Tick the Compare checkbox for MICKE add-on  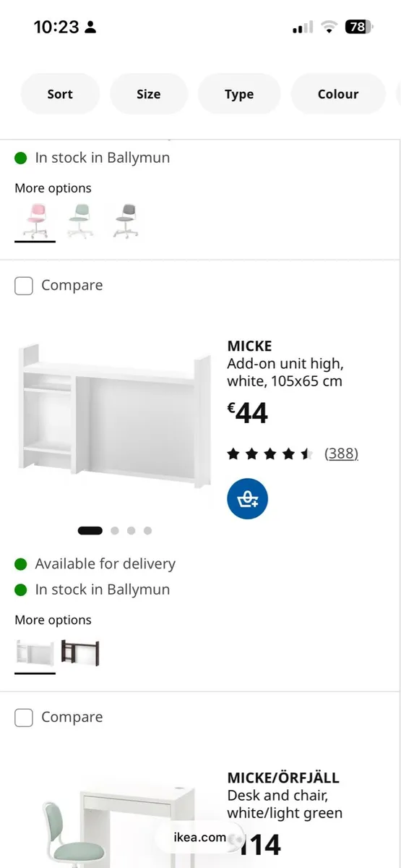[24, 286]
